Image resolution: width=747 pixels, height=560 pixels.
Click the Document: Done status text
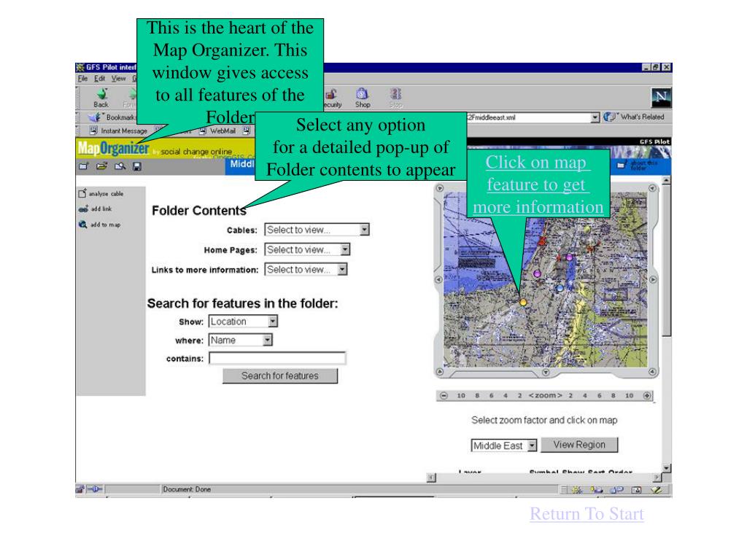(x=187, y=489)
